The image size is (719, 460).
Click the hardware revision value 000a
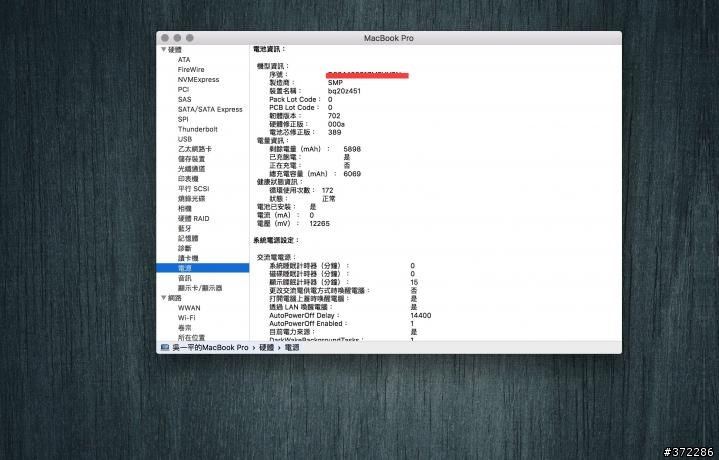336,124
